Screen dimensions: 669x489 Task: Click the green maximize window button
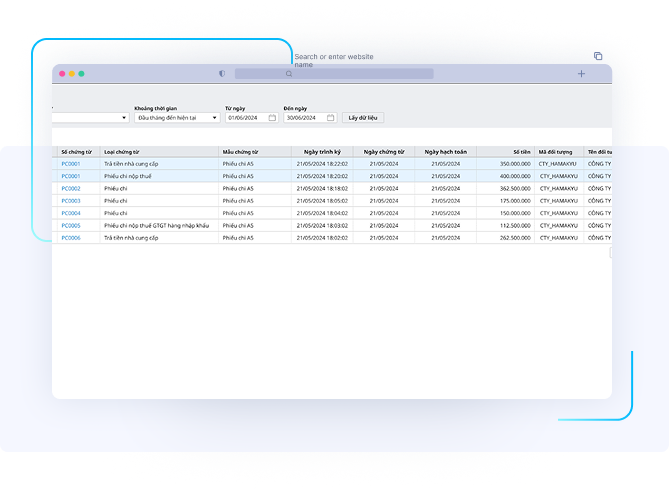[82, 74]
